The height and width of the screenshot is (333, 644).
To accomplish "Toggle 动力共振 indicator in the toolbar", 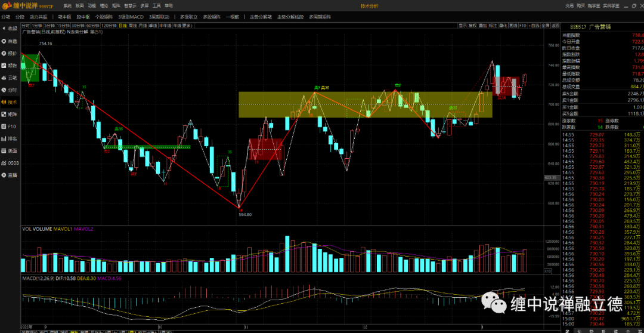I will point(38,17).
